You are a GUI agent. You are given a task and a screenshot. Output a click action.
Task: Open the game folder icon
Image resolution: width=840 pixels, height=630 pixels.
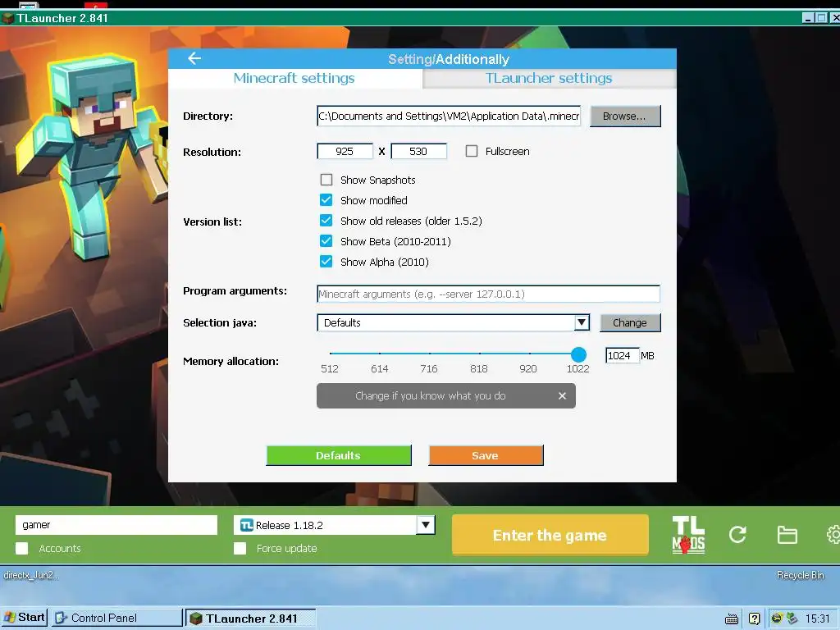787,535
